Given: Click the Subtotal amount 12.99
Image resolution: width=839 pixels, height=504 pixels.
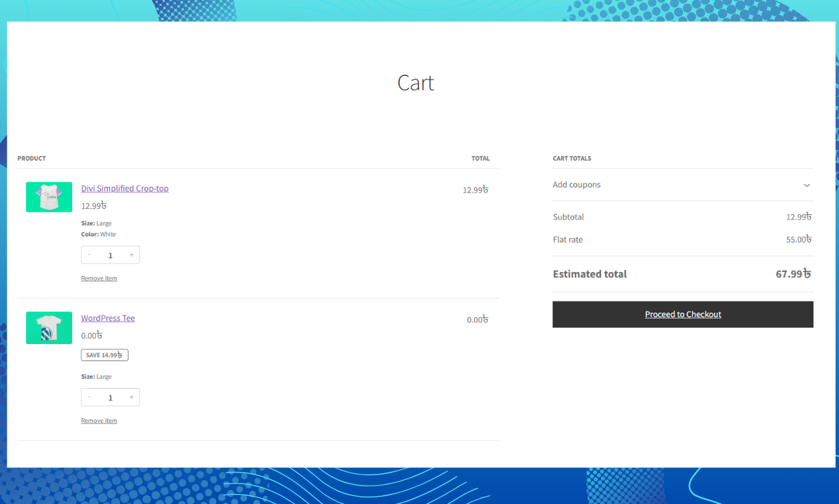Looking at the screenshot, I should click(799, 217).
